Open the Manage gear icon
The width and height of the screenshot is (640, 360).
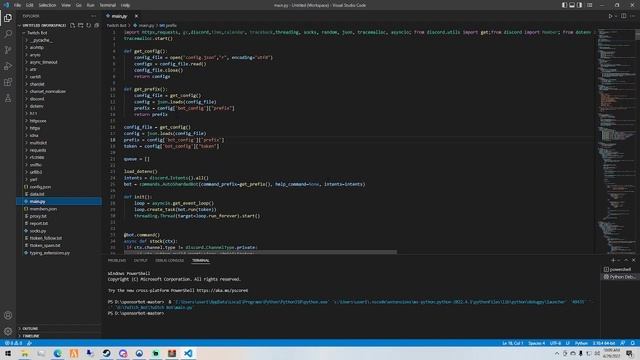point(8,331)
